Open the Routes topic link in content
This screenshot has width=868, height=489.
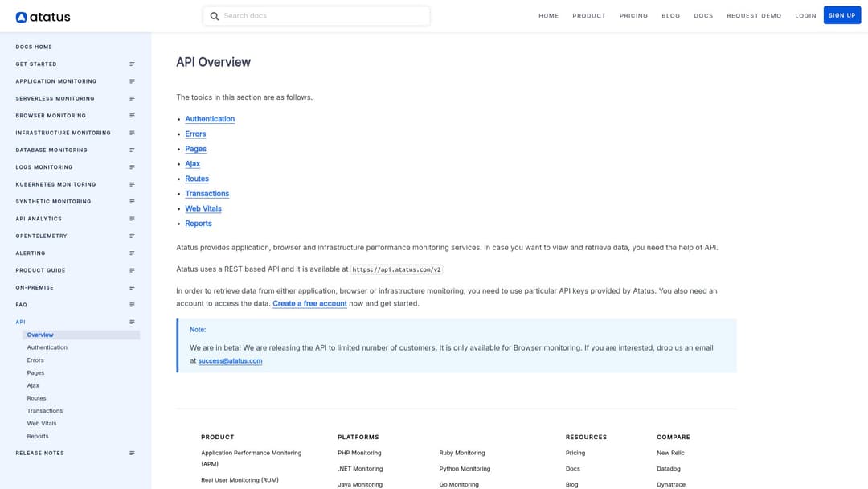pyautogui.click(x=197, y=179)
